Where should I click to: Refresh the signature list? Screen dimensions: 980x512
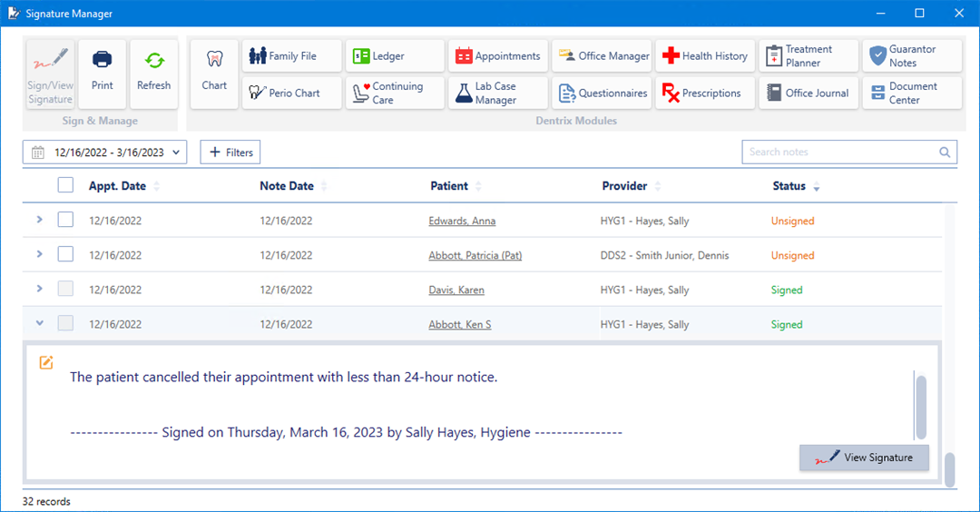[153, 74]
